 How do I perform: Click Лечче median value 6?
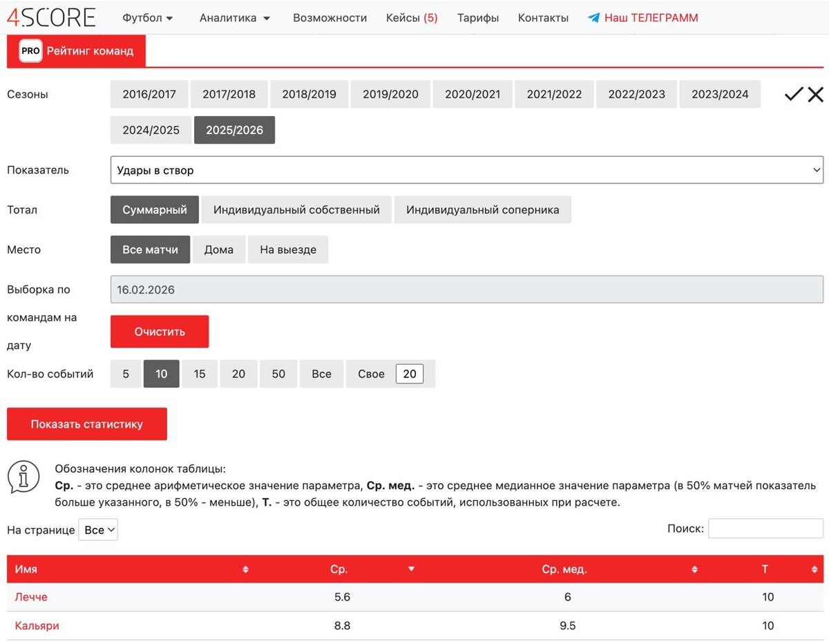pyautogui.click(x=568, y=597)
